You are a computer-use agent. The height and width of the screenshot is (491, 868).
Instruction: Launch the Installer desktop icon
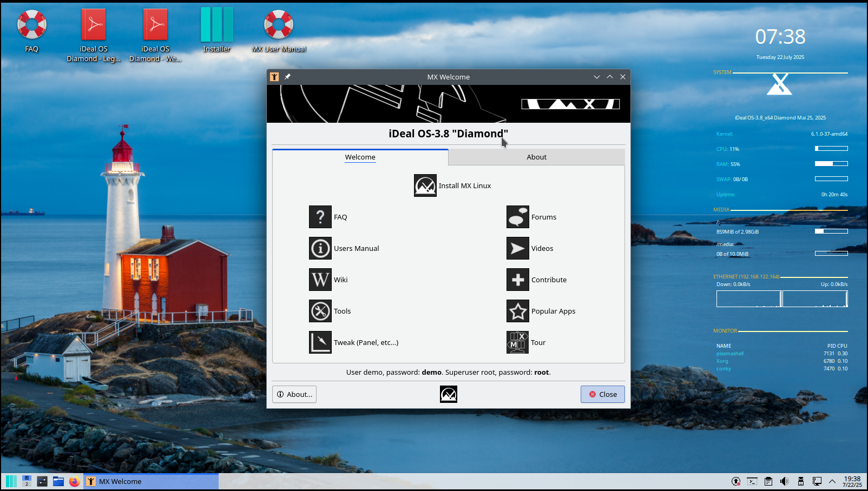coord(217,24)
